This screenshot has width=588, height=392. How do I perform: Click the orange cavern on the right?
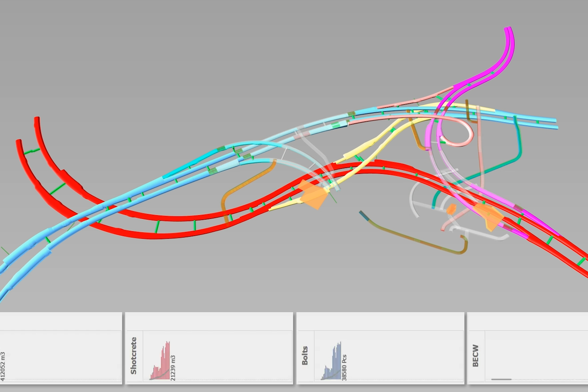(488, 216)
